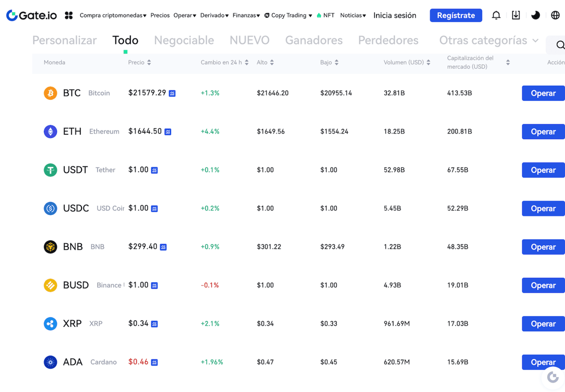Open the language globe icon

point(555,15)
